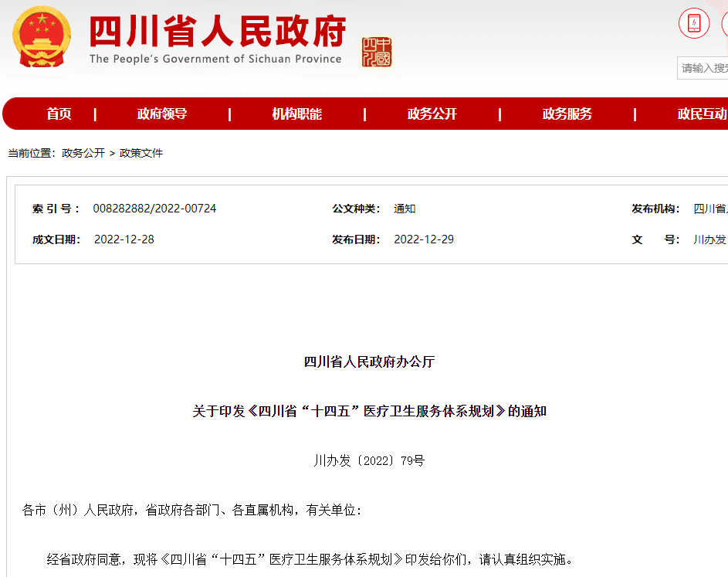Click the English subtitle People's Government of Sichuan Province
728x577 pixels.
215,59
